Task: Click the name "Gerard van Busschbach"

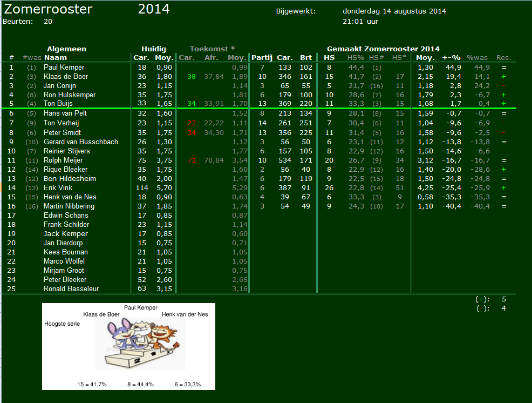Action: point(81,142)
